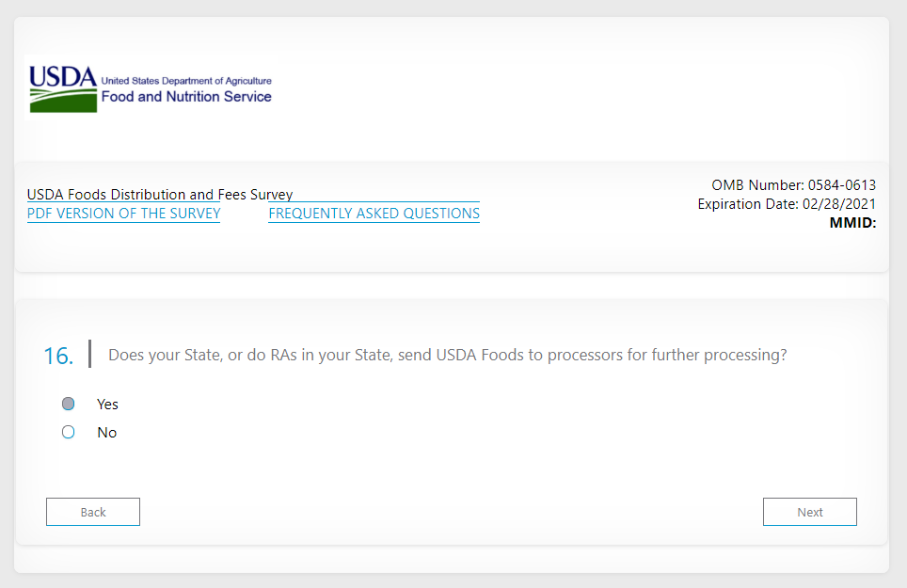The width and height of the screenshot is (907, 588).
Task: Click the USDA logo image
Action: pos(62,76)
